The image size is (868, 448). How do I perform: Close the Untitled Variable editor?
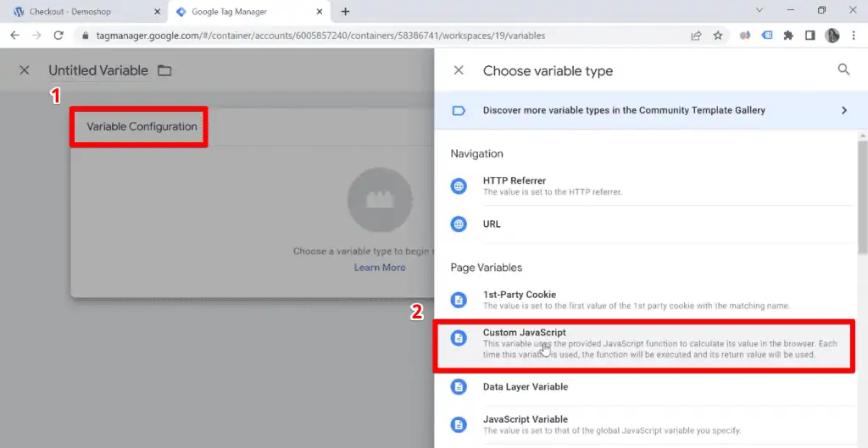[x=25, y=70]
